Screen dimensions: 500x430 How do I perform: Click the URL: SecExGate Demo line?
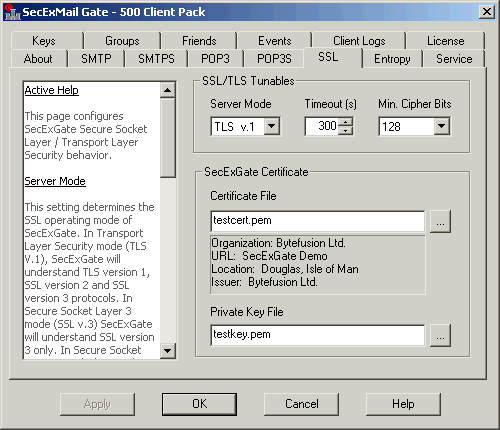pos(269,256)
